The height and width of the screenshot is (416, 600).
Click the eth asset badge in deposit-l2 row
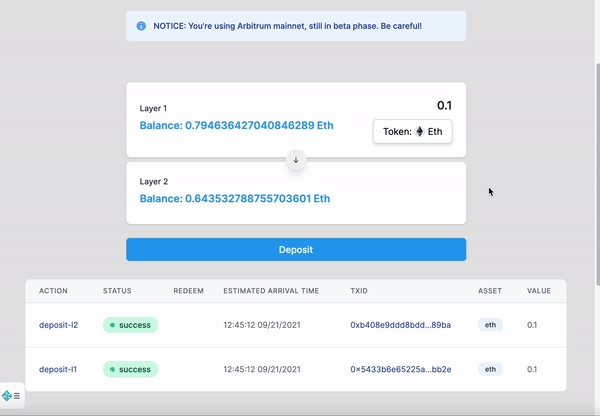pyautogui.click(x=490, y=325)
